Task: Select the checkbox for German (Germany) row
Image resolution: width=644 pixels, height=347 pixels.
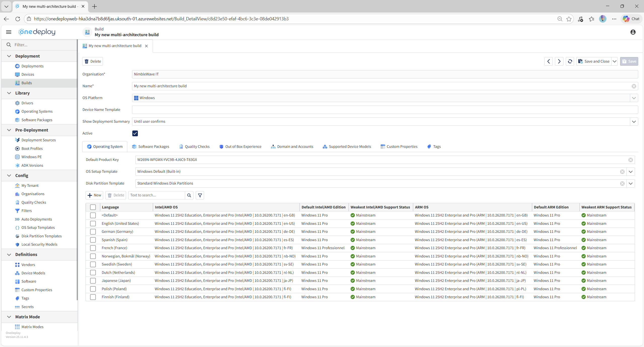Action: point(93,232)
